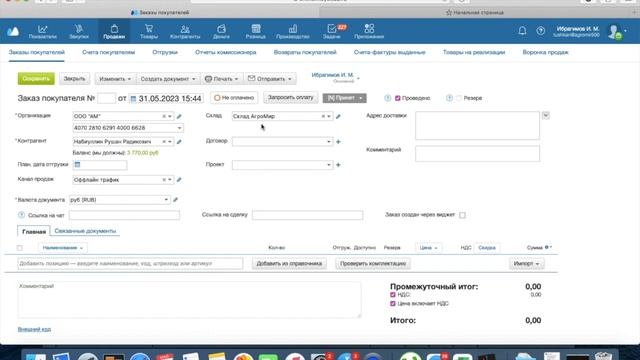This screenshot has width=640, height=360.
Task: Add a new Договор with plus icon
Action: (338, 142)
